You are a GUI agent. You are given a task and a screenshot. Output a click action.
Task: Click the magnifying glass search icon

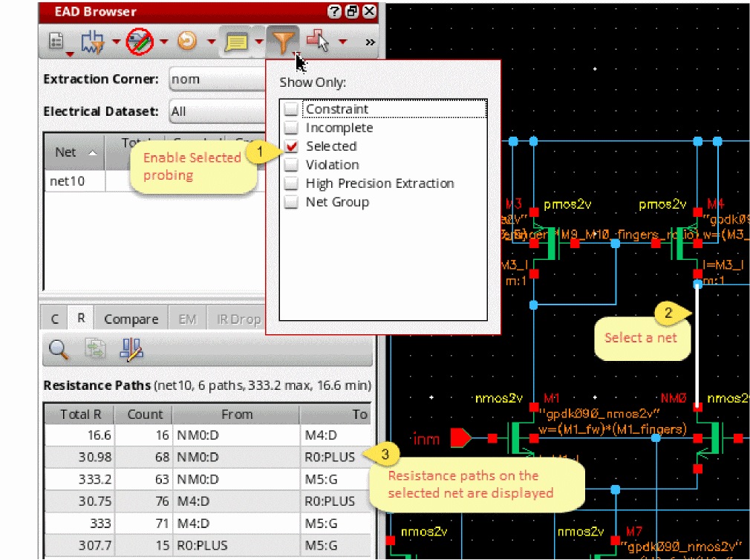point(58,348)
